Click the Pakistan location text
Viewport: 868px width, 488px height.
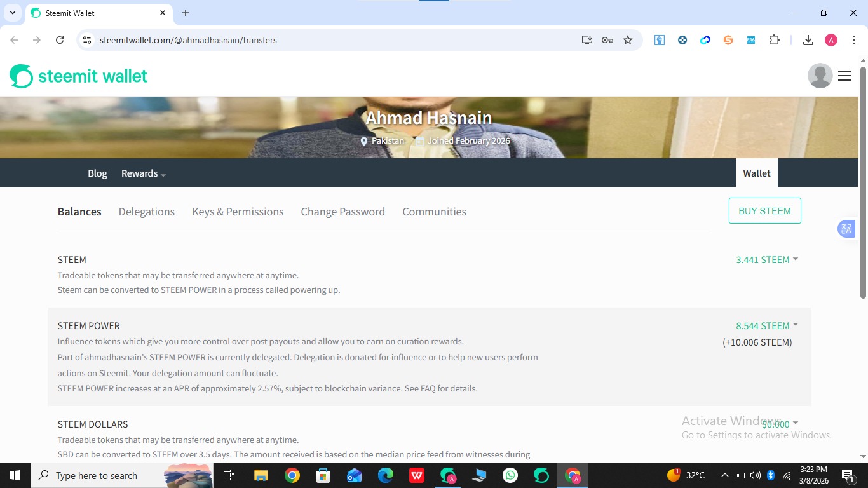(388, 140)
